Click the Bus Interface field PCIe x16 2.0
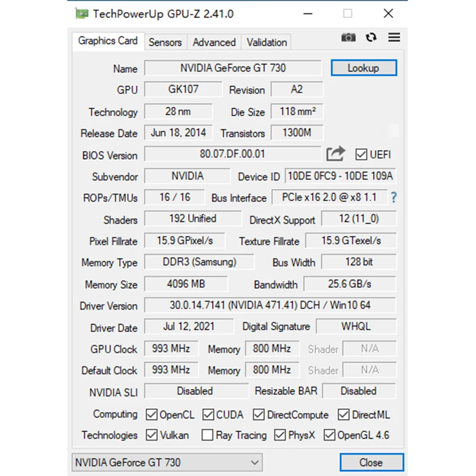Screen dimensions: 476x476 tap(330, 198)
